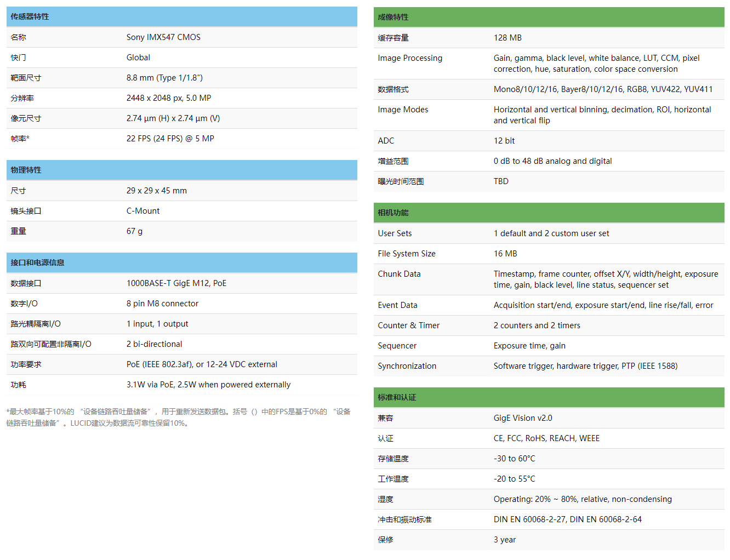730x560 pixels.
Task: Click the 8 pin M8 connector value
Action: [162, 304]
